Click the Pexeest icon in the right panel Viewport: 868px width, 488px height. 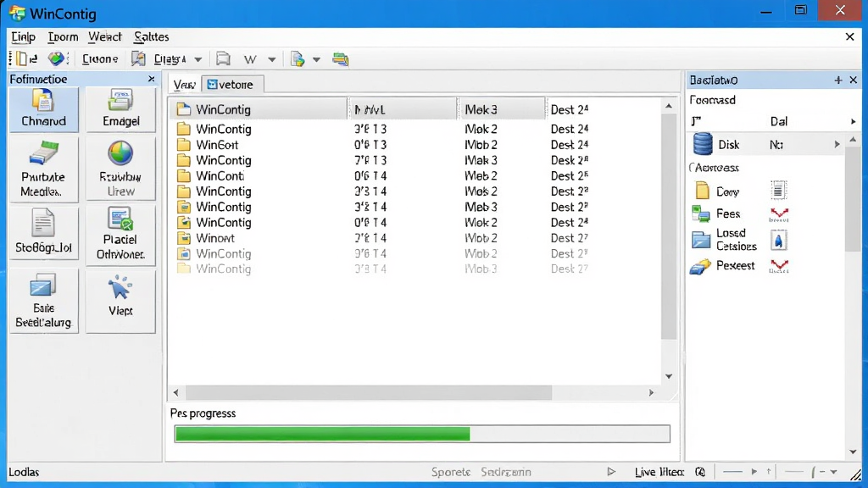tap(700, 267)
